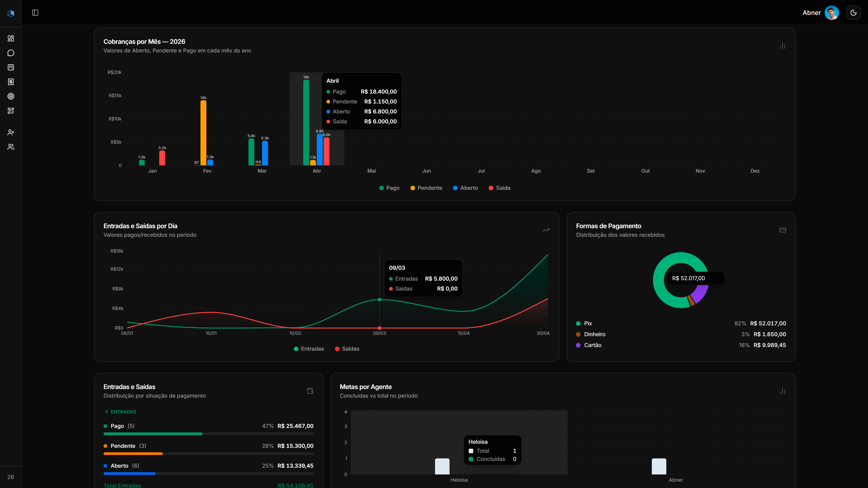Click the 09/03 Entradas data point

380,299
